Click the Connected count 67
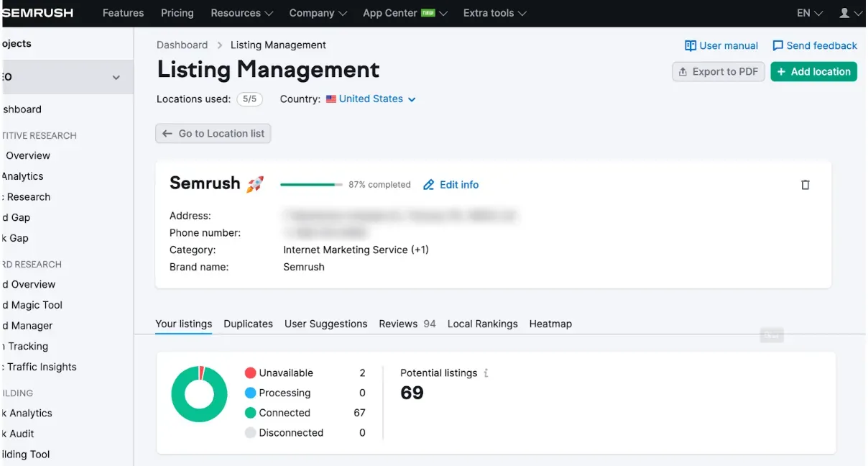Viewport: 868px width, 466px height. [x=359, y=413]
